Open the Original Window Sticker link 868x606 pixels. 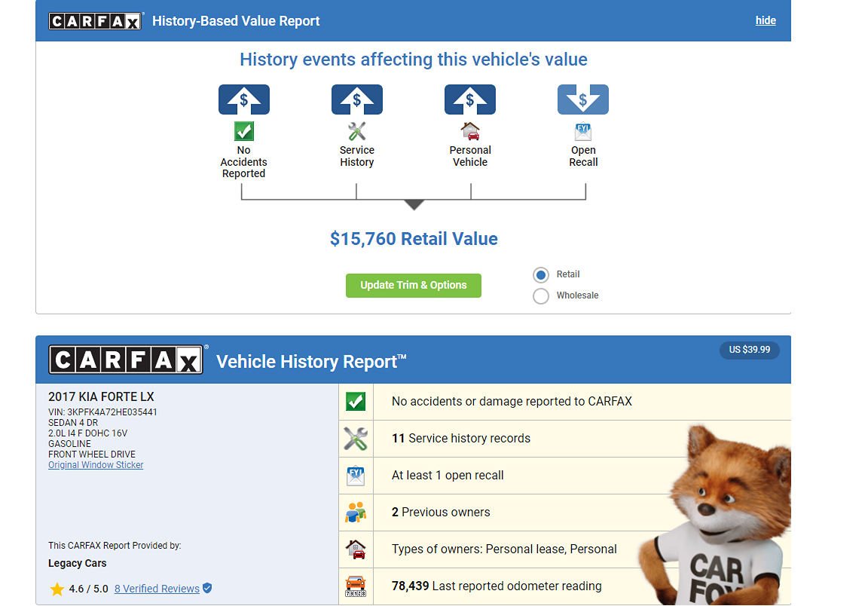[x=96, y=465]
